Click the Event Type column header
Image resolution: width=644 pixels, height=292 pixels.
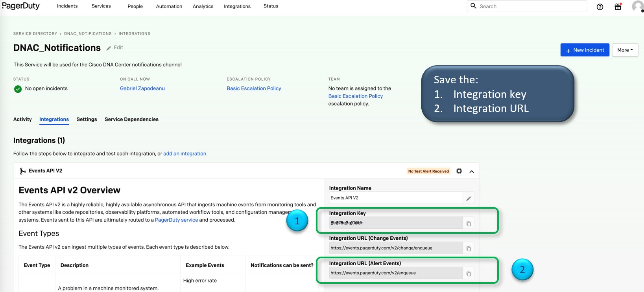(37, 266)
